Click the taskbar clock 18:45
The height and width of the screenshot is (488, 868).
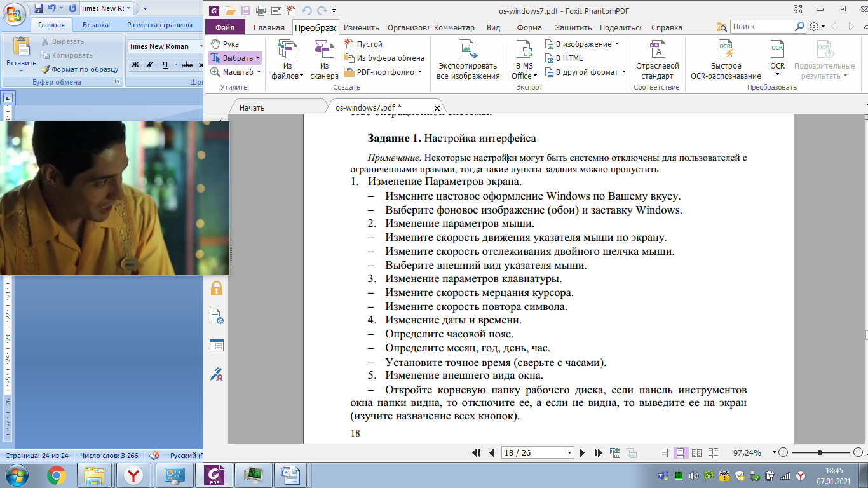click(x=833, y=470)
